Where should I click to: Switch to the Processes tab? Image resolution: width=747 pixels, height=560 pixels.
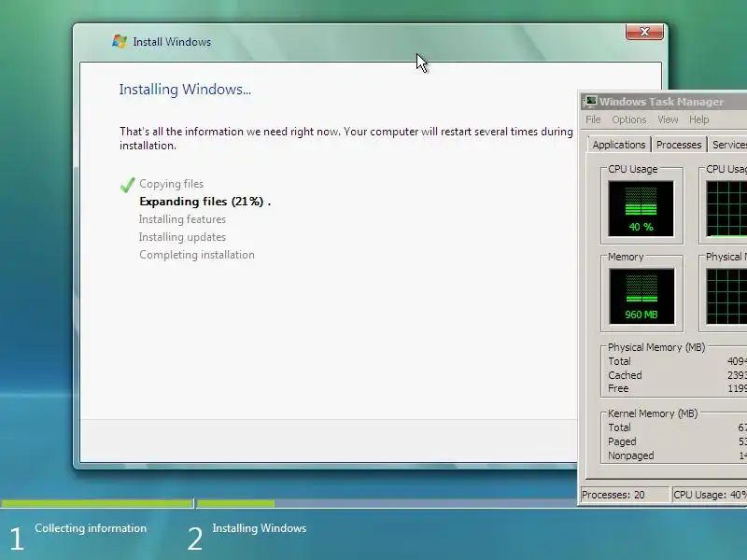679,145
